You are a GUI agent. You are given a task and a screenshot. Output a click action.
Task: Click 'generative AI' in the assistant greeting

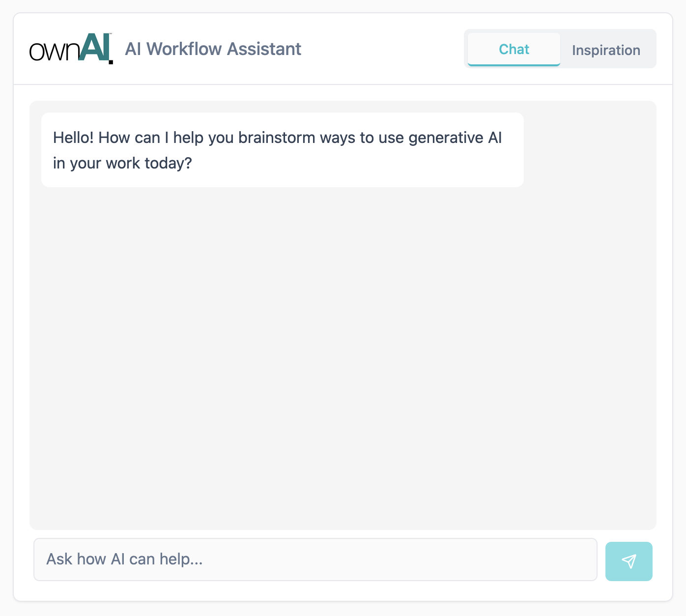(455, 138)
